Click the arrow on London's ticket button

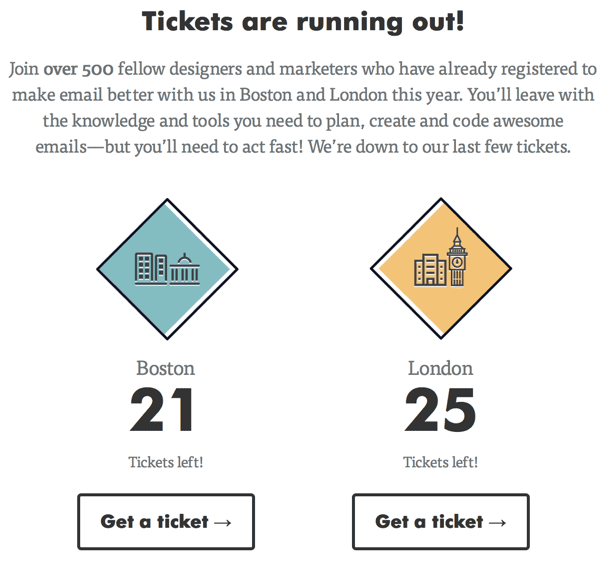tap(497, 522)
